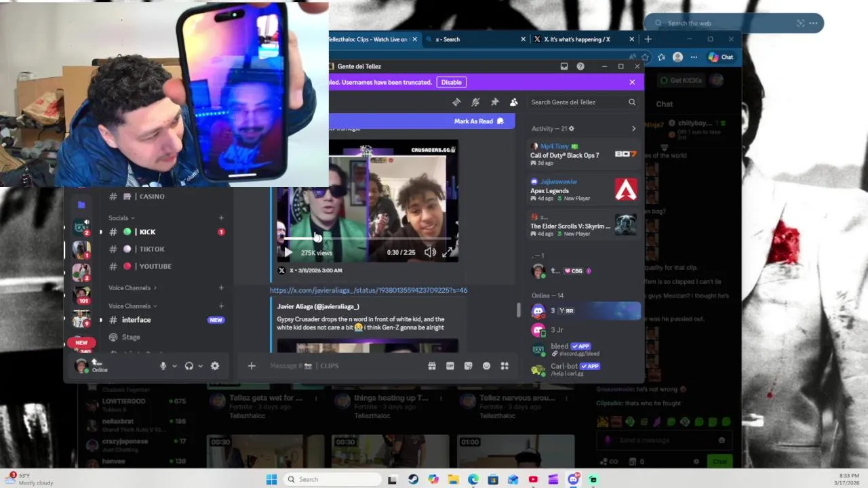868x488 pixels.
Task: Open microphone input options dropdown arrow
Action: (174, 366)
